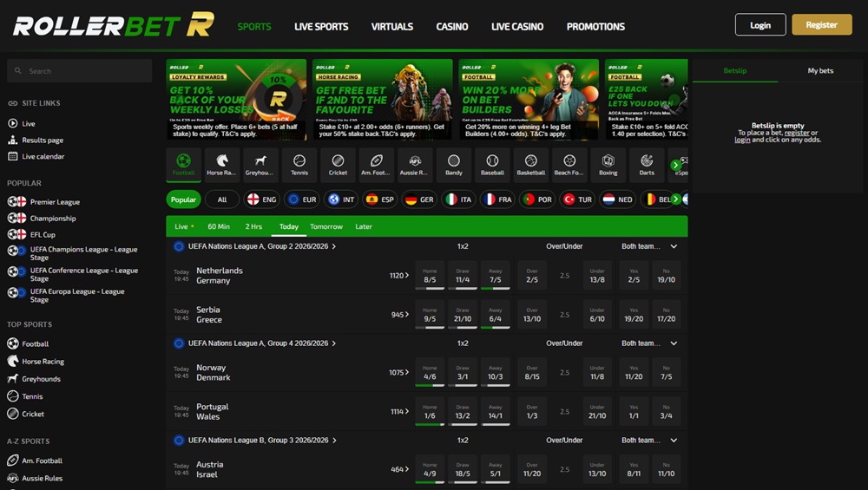
Task: Filter by ESP country pill
Action: (x=380, y=199)
